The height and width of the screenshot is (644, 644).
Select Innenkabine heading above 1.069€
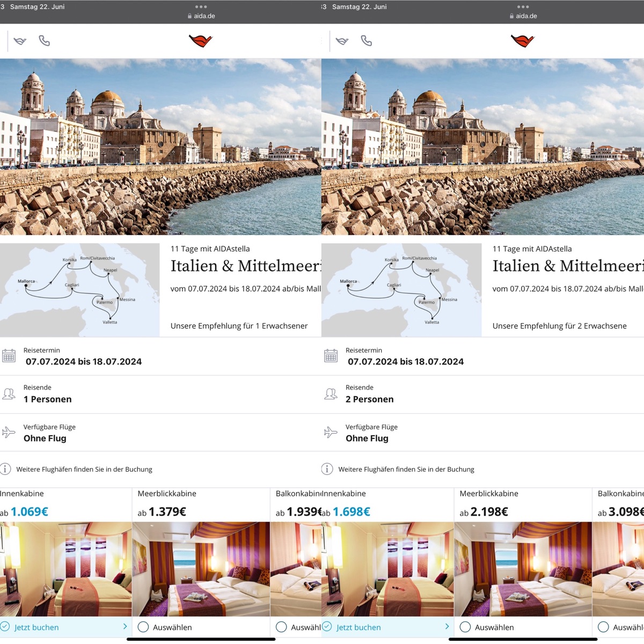pos(22,494)
